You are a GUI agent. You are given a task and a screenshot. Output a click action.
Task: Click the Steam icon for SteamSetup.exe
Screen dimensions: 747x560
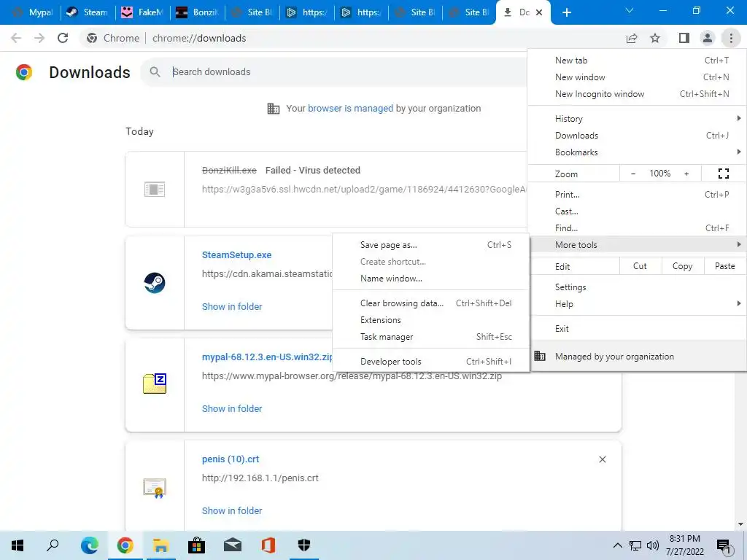155,283
